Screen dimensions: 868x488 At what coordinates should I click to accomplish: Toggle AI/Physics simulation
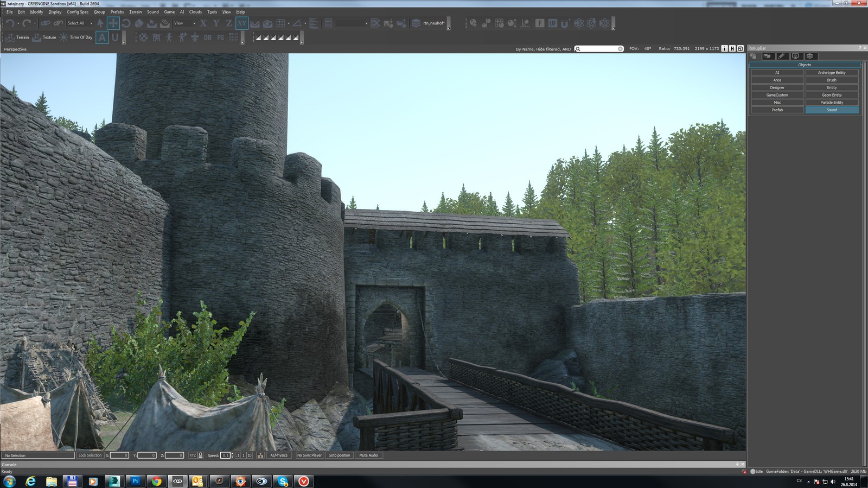click(x=279, y=455)
